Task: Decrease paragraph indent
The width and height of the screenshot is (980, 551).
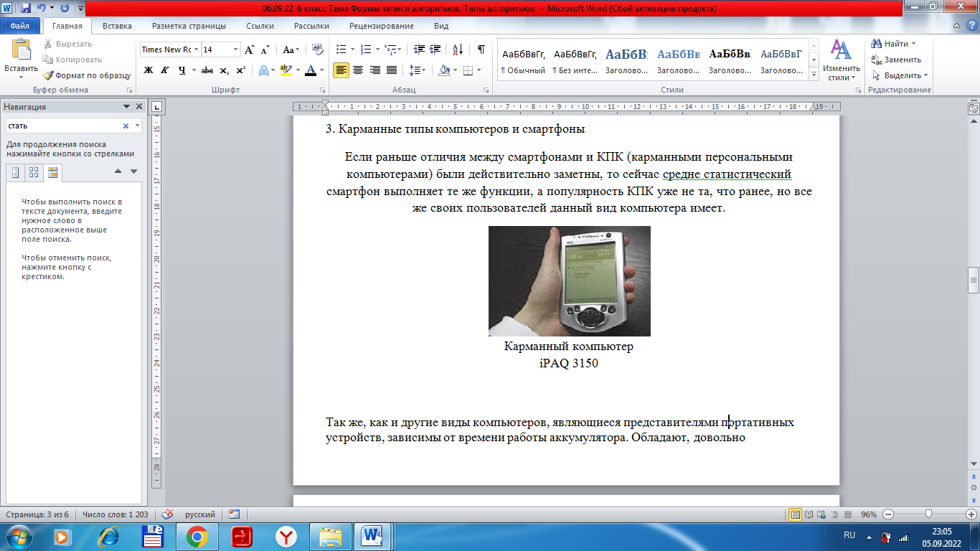Action: coord(419,50)
